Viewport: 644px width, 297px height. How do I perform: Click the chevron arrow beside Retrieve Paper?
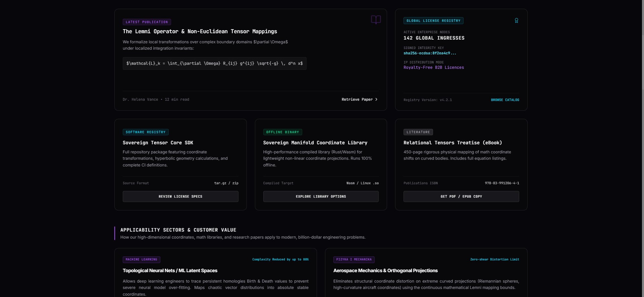click(x=376, y=99)
